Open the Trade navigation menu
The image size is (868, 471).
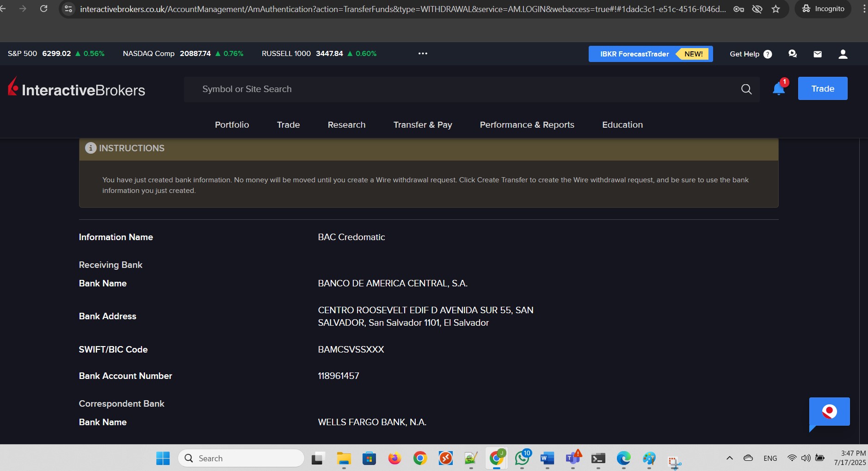[x=288, y=125]
